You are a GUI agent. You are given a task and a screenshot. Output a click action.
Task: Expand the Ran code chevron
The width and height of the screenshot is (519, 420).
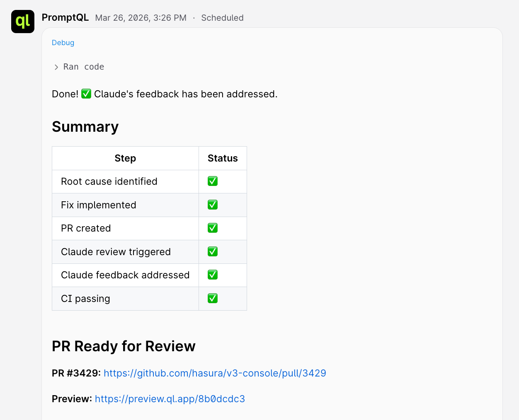(56, 67)
